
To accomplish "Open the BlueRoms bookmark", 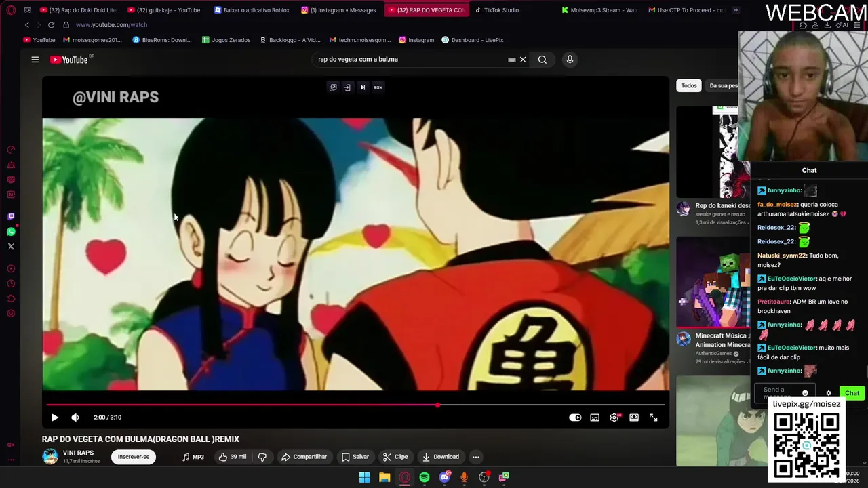I will 163,40.
